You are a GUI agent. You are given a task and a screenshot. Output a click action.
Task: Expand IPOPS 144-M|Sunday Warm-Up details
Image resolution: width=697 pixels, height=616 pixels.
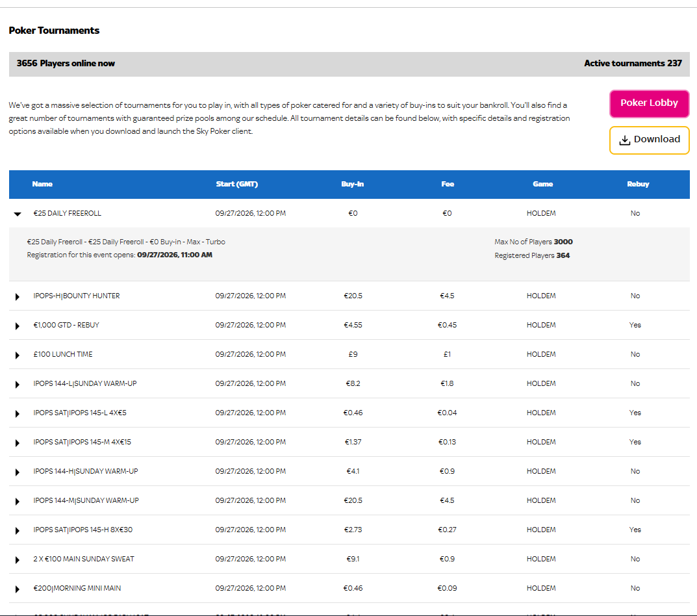18,501
